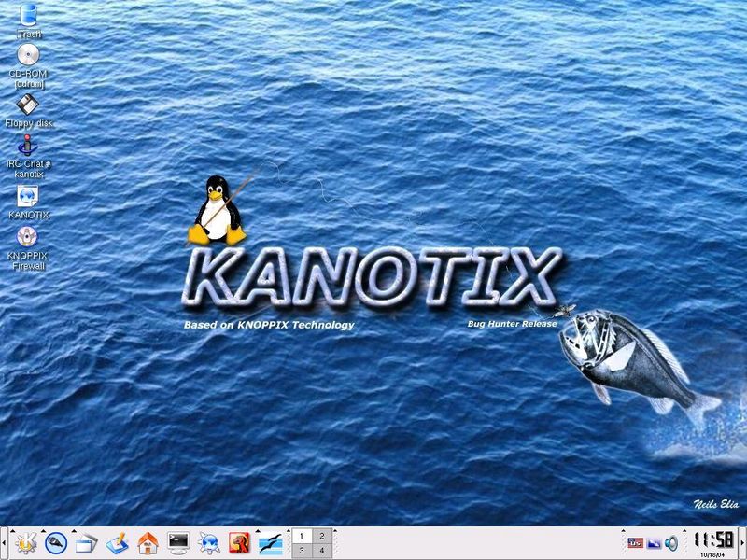Switch to virtual desktop 3 in pager
This screenshot has height=560, width=747.
302,551
